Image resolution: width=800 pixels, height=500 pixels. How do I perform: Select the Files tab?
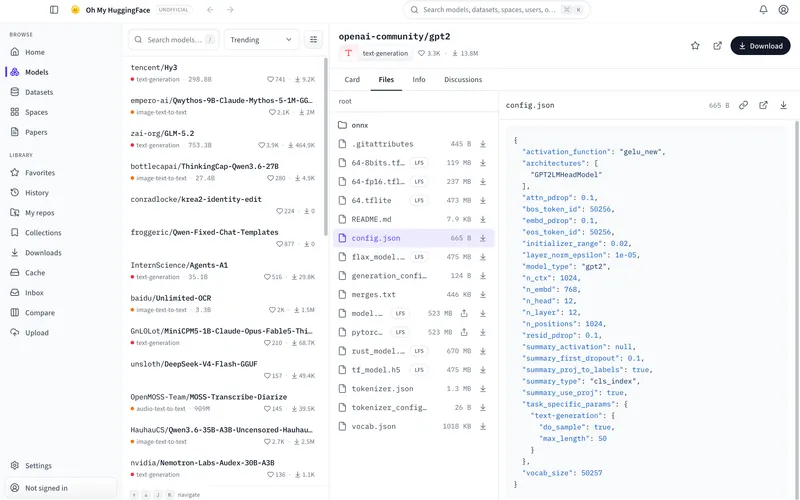(x=386, y=80)
